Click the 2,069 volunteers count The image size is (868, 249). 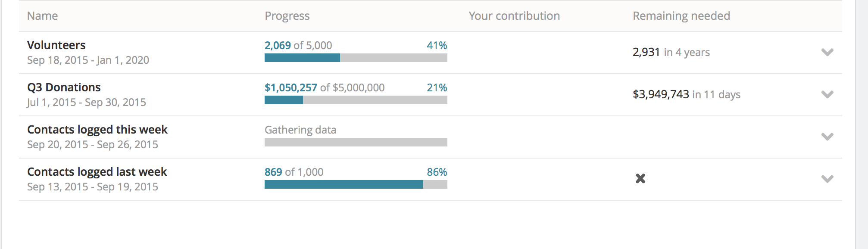pyautogui.click(x=278, y=45)
